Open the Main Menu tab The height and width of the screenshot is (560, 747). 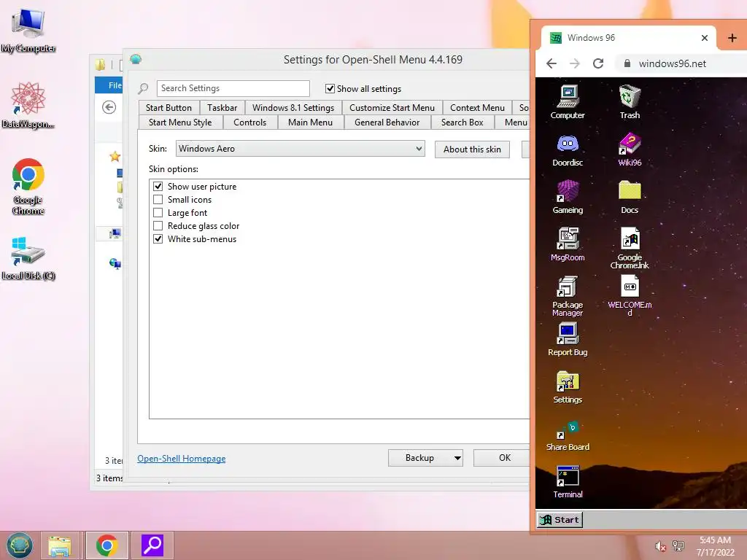(x=310, y=122)
